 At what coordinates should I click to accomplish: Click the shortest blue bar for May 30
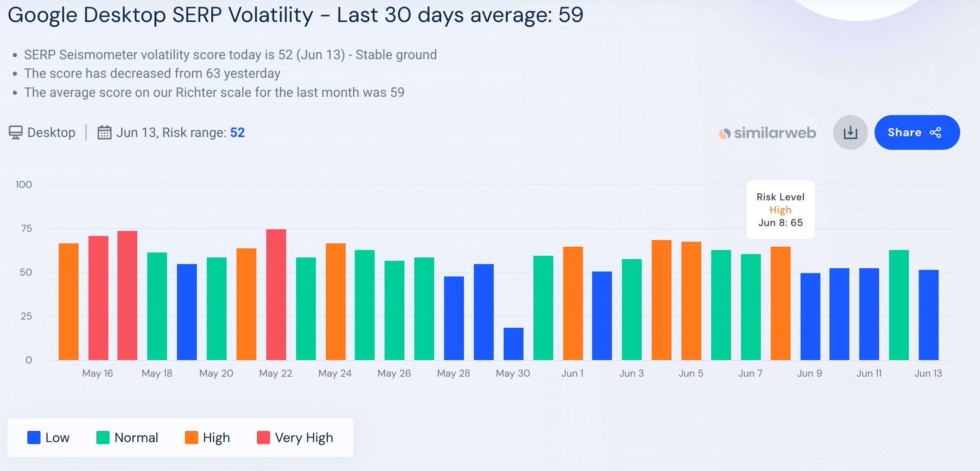(514, 344)
